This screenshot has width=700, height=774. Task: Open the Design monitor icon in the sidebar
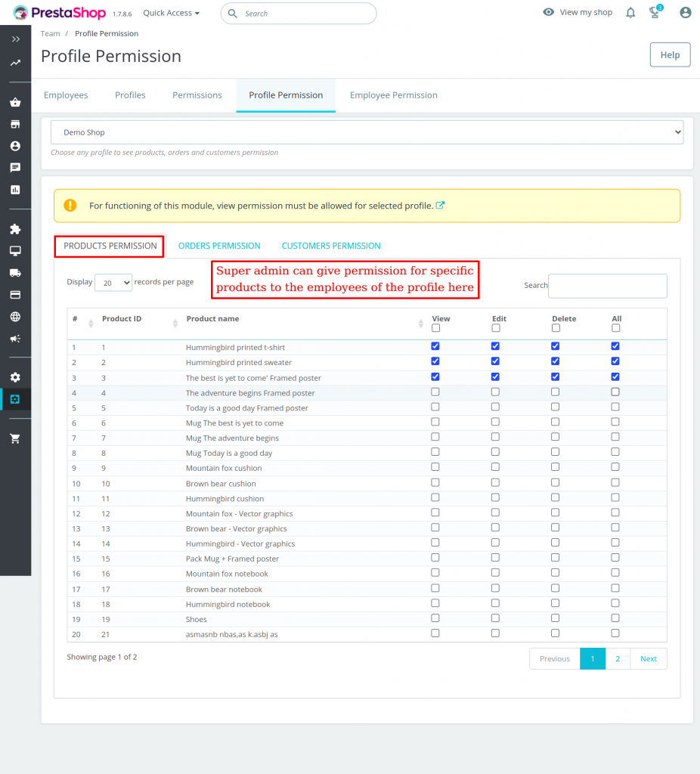pos(15,249)
